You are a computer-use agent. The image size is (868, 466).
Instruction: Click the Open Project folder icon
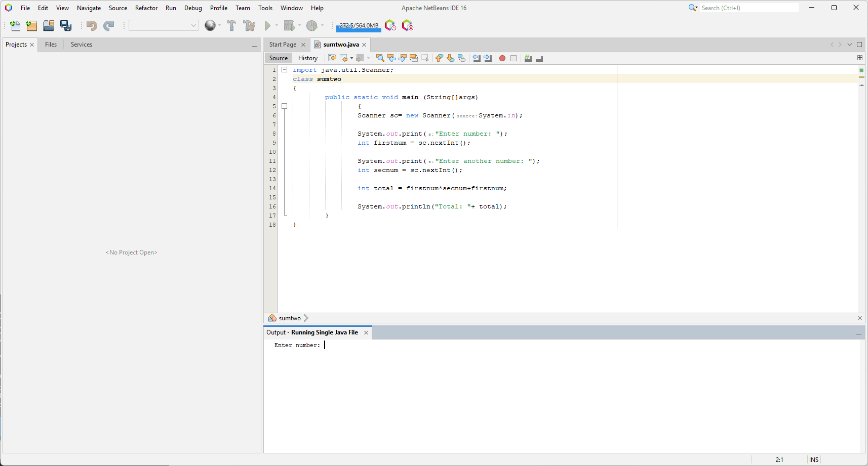tap(49, 26)
